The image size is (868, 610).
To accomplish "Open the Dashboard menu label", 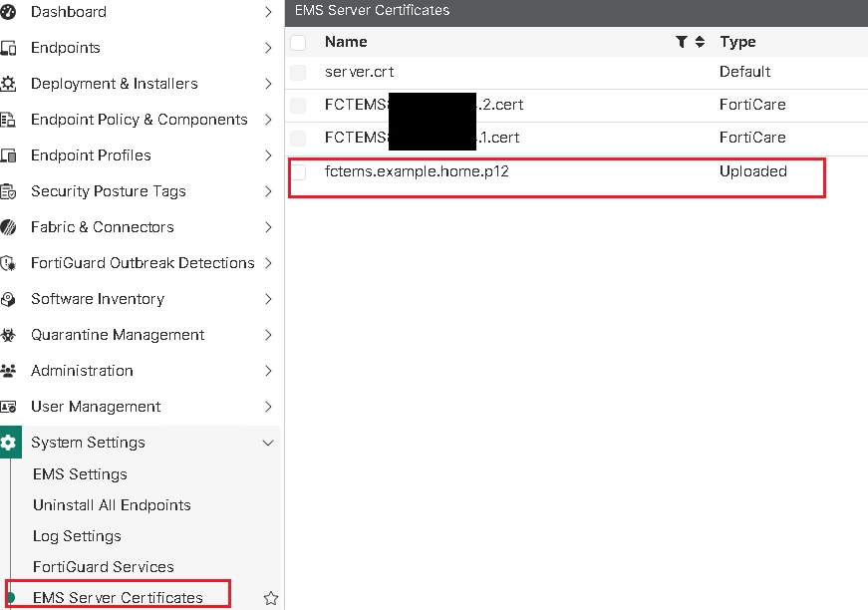I will click(69, 12).
